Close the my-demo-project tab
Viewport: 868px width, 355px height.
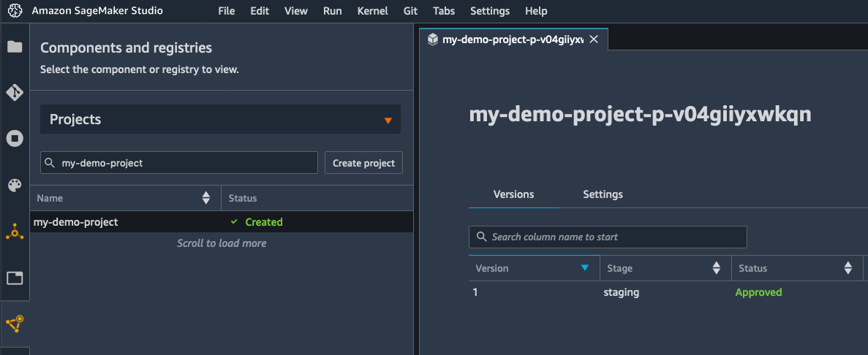(x=594, y=39)
